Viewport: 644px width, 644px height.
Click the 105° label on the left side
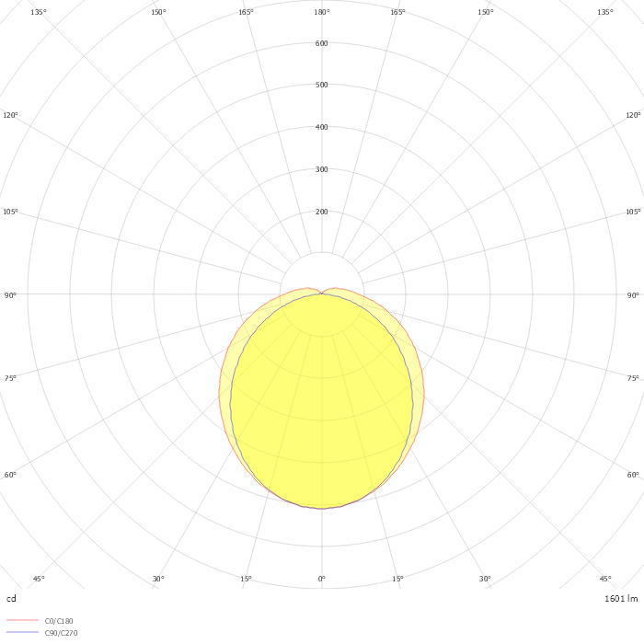pyautogui.click(x=10, y=212)
